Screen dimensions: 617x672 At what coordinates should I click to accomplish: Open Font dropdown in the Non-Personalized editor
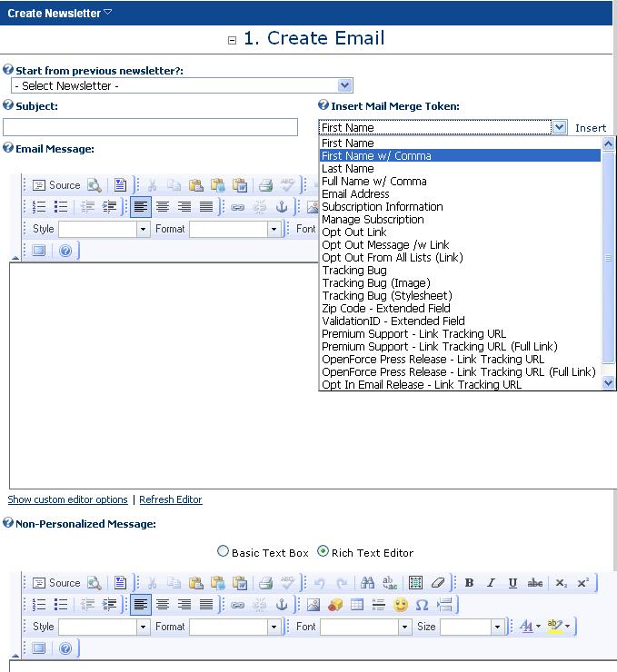[x=404, y=627]
